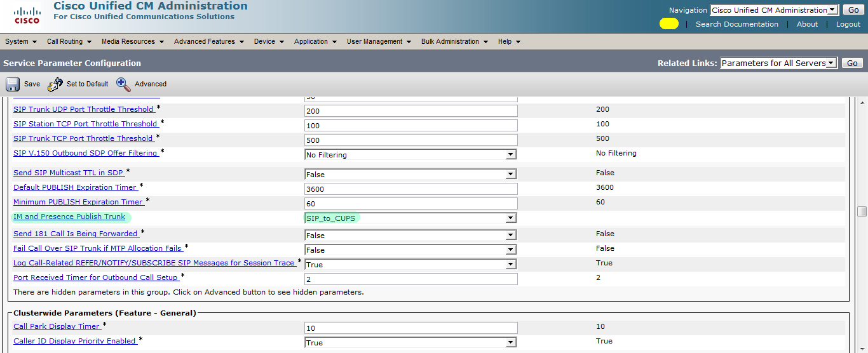Click the Save toolbar label
This screenshot has height=353, width=868.
click(32, 84)
